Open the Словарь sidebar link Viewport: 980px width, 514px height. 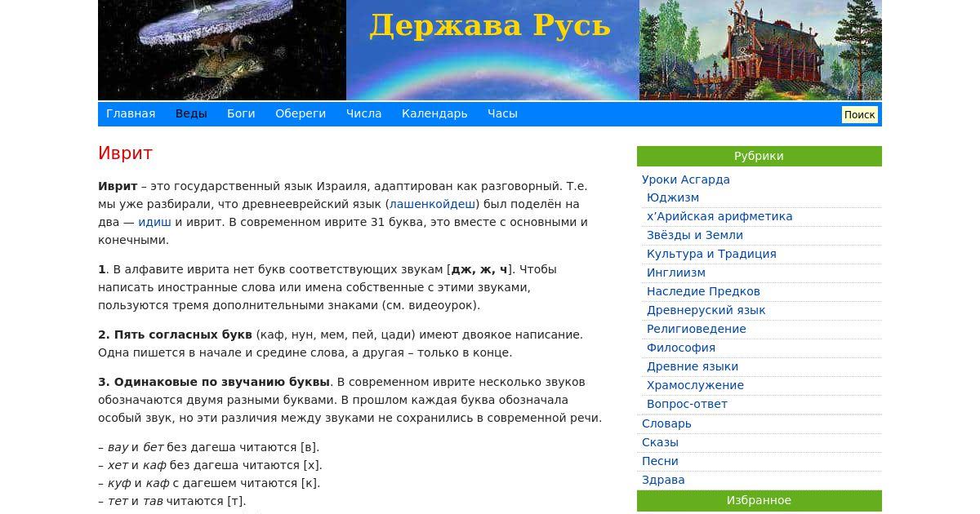pos(666,423)
